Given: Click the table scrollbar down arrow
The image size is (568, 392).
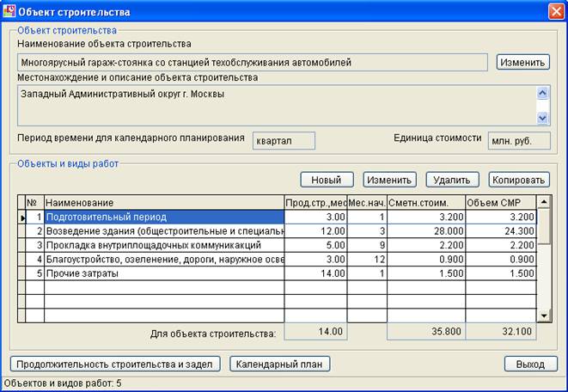Looking at the screenshot, I should click(x=544, y=315).
